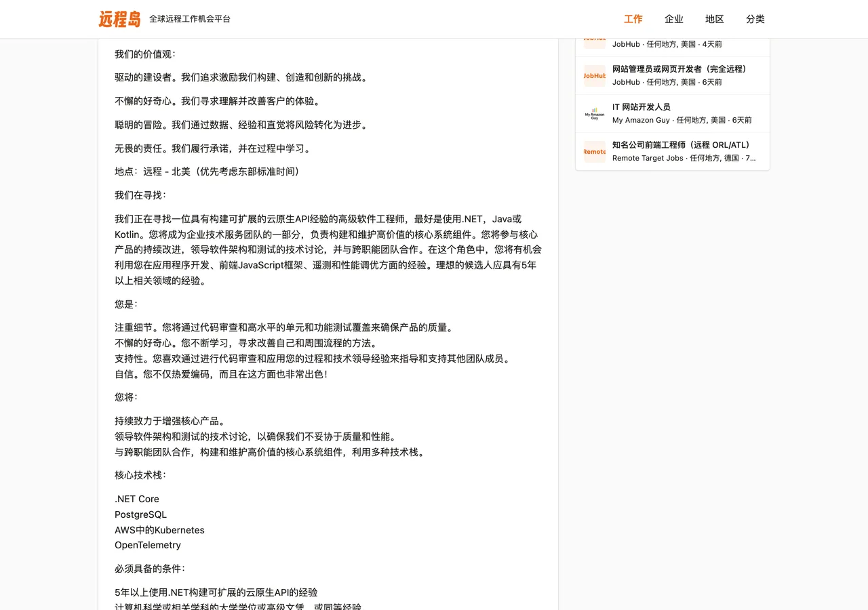Open 知名公司前端工程师（远程 ORL/ATL） job listing
The height and width of the screenshot is (610, 868).
681,145
